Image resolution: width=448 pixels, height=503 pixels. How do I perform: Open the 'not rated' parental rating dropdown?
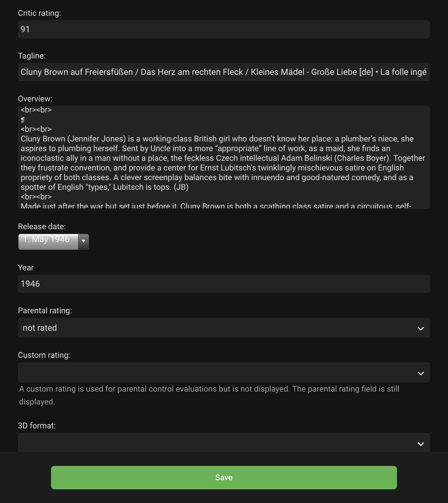point(224,328)
